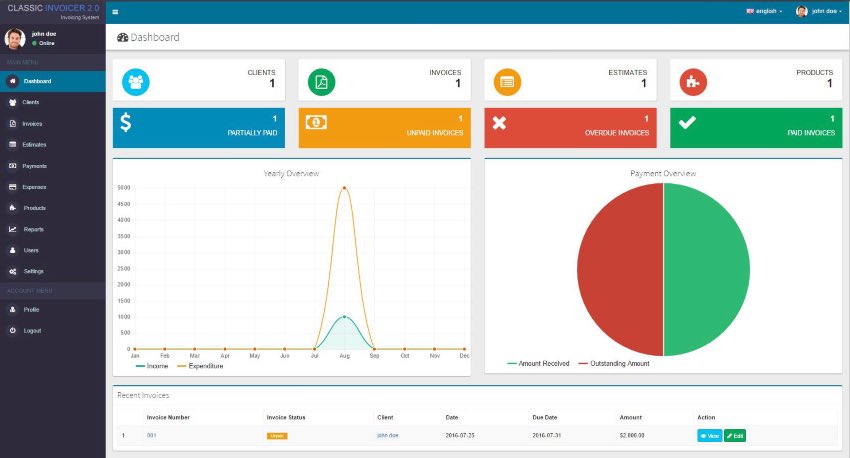Open the English language dropdown

tap(765, 11)
